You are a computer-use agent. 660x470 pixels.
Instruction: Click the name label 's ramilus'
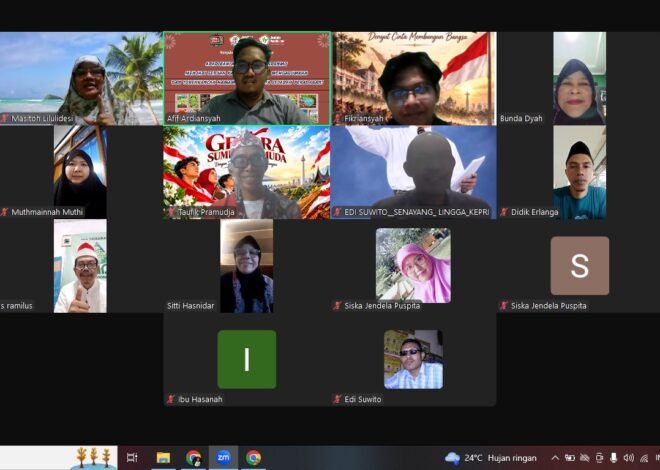click(16, 305)
